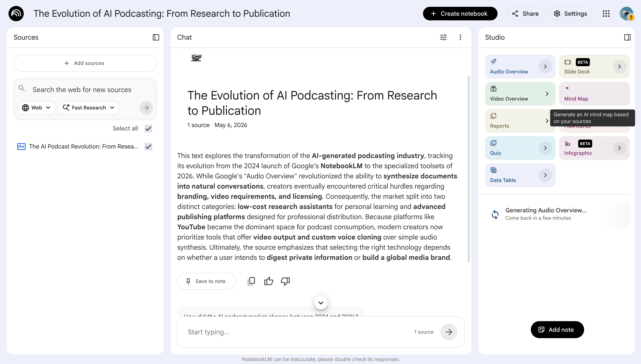Click the Video Overview icon
The width and height of the screenshot is (641, 364).
493,89
